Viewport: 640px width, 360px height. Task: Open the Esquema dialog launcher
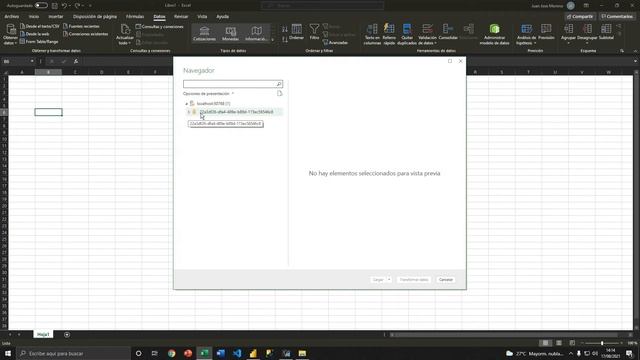pyautogui.click(x=622, y=51)
